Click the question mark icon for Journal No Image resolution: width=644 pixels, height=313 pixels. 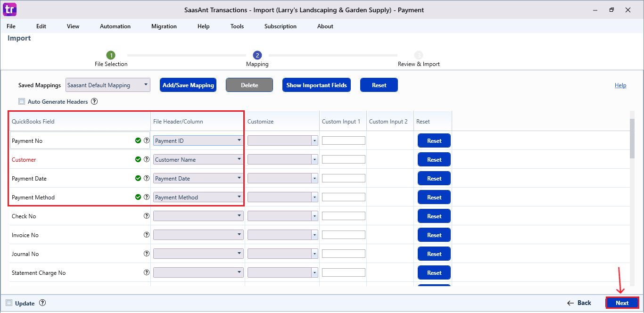(x=147, y=253)
